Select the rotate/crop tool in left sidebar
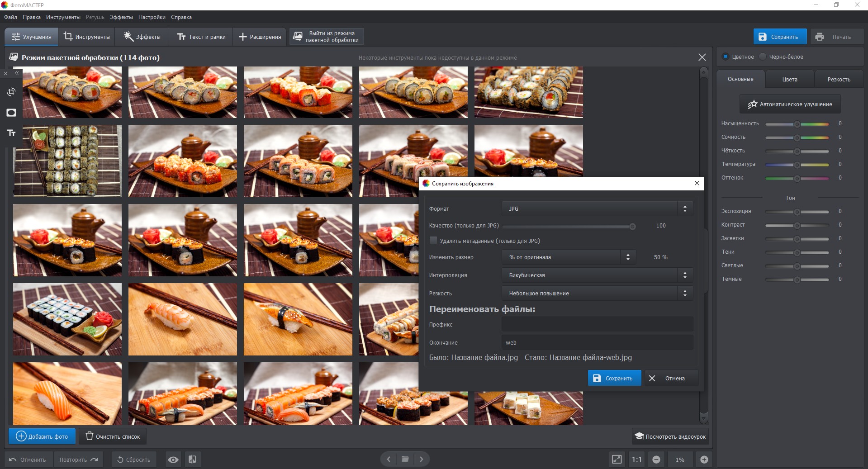The height and width of the screenshot is (469, 868). point(11,92)
